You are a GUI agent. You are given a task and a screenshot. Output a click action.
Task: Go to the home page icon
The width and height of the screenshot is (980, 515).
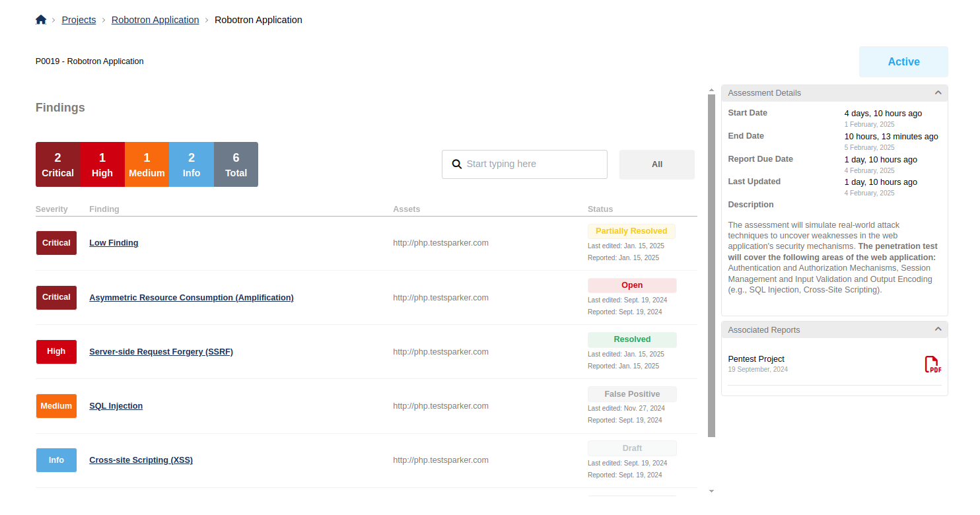tap(41, 20)
